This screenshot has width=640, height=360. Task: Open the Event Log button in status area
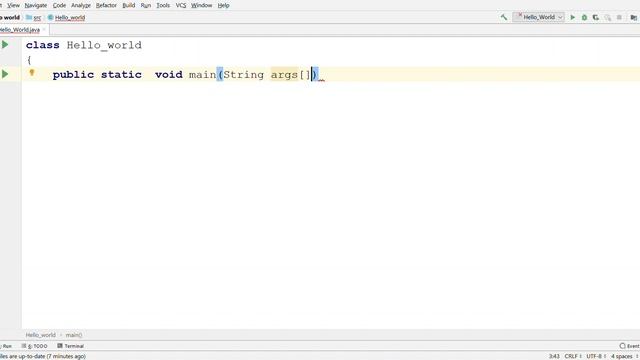coord(629,346)
